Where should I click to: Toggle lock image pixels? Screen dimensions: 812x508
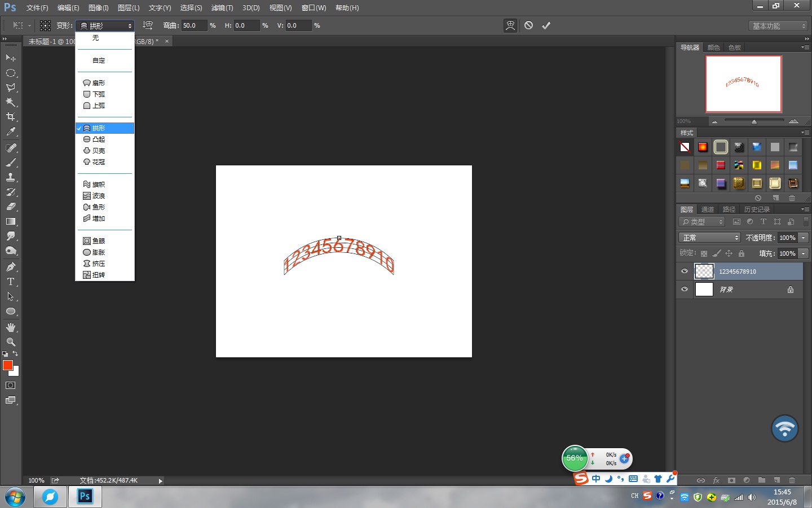pos(716,253)
